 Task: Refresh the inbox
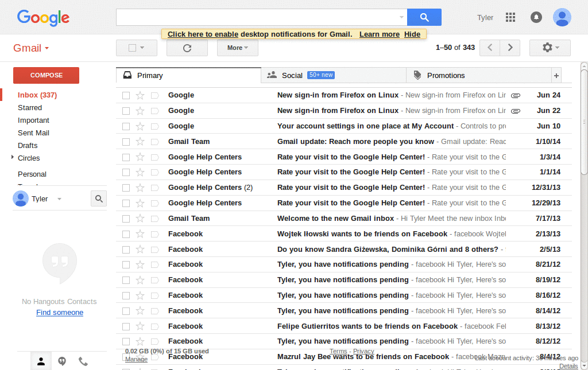coord(187,48)
